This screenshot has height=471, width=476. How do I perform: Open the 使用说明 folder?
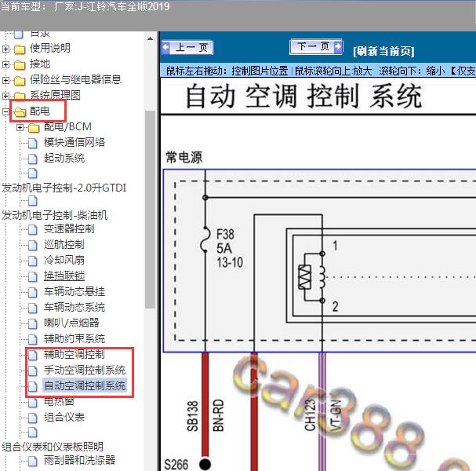[x=50, y=48]
